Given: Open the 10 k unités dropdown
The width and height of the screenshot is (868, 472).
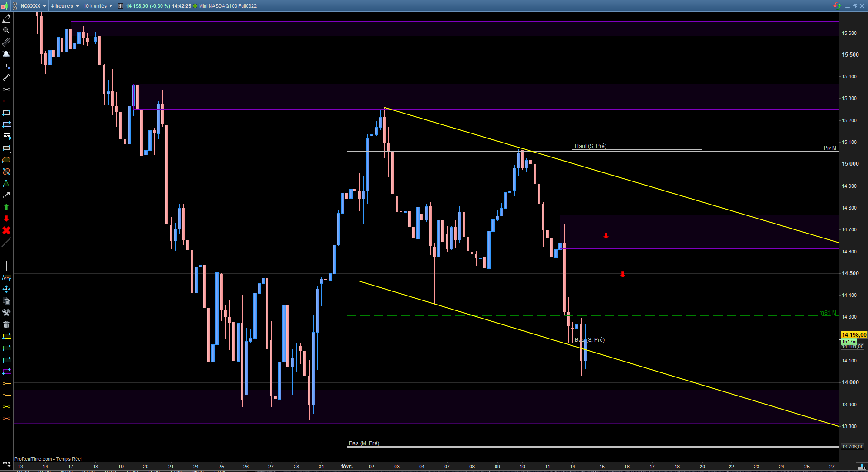Looking at the screenshot, I should [x=98, y=6].
